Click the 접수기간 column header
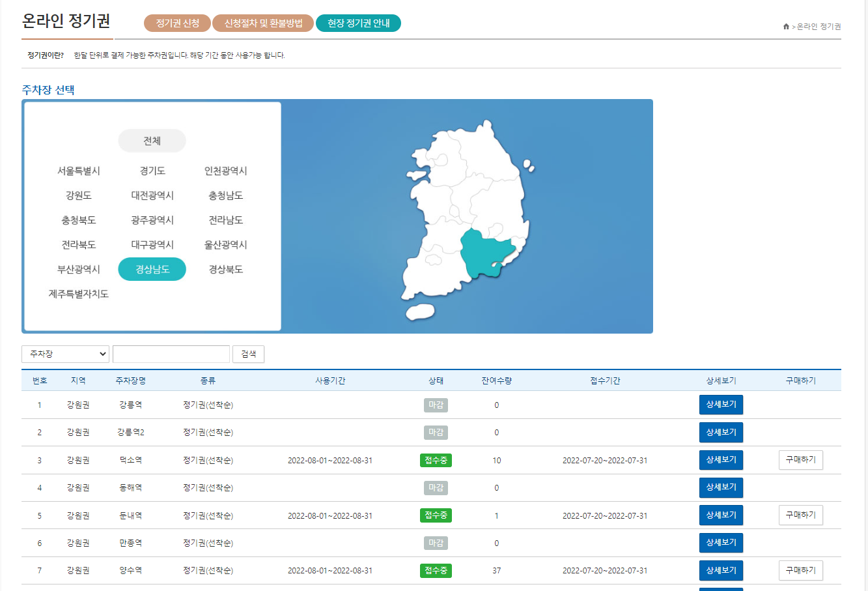 pyautogui.click(x=605, y=381)
